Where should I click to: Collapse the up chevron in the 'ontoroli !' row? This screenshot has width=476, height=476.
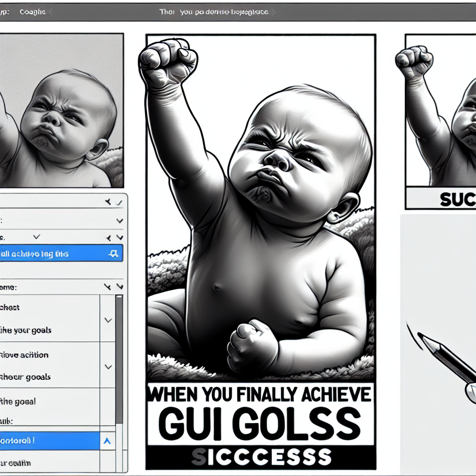(107, 441)
